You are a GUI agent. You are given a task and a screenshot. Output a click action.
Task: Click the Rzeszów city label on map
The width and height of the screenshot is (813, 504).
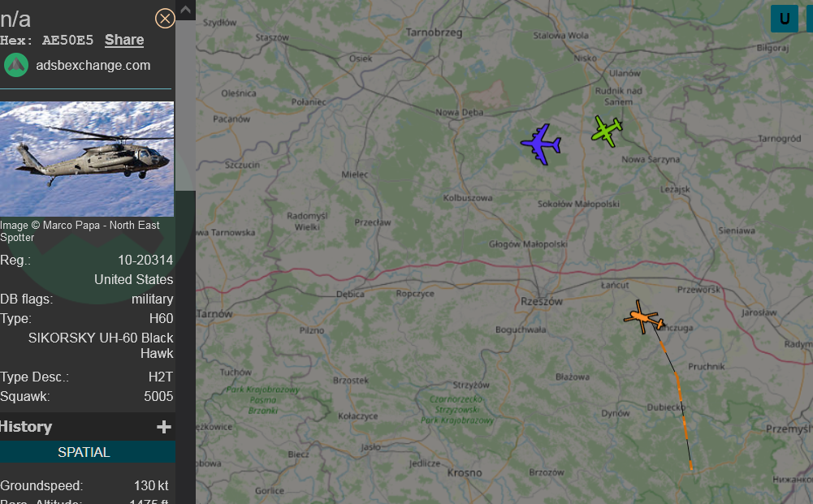[542, 301]
